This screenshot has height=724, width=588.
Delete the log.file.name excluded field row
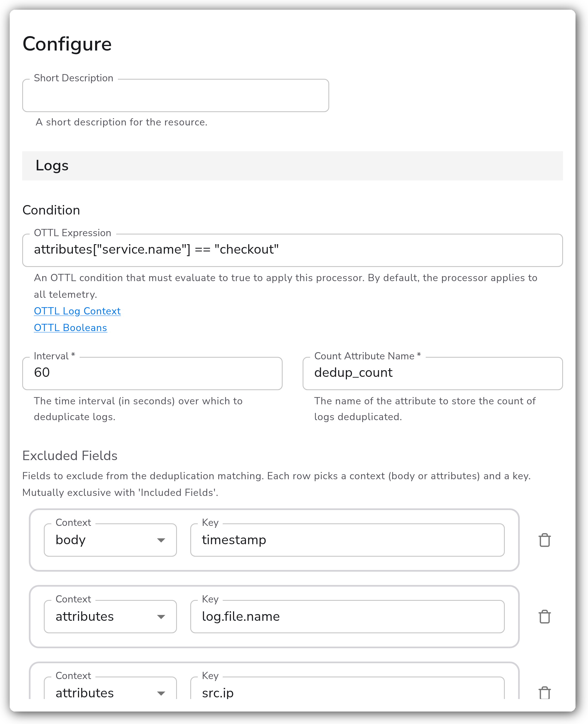point(544,617)
